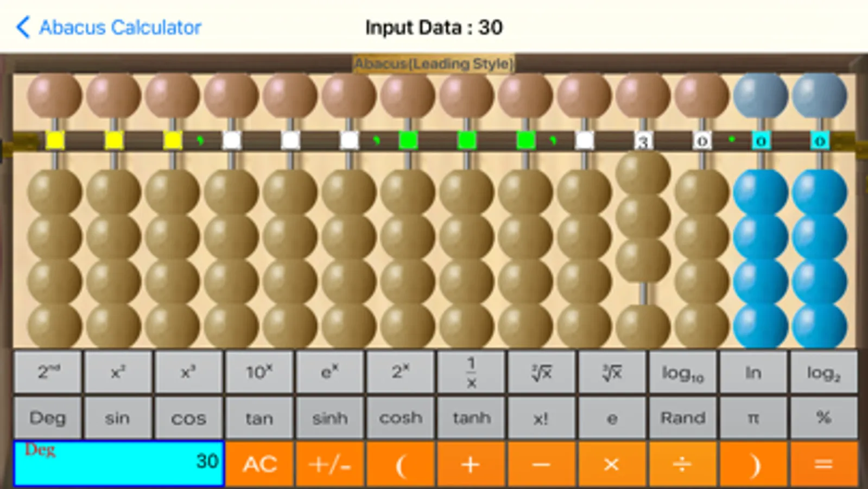The height and width of the screenshot is (489, 868).
Task: Tap the cosh key
Action: coord(401,418)
